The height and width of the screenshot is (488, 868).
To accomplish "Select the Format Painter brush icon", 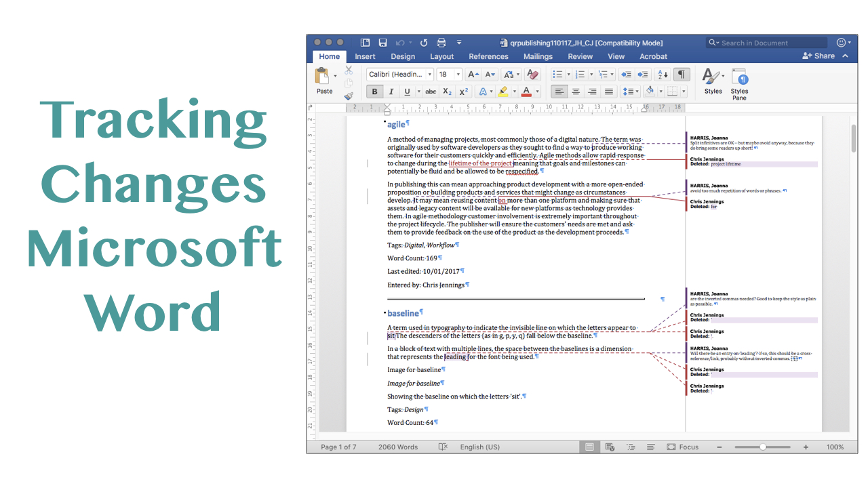I will (349, 96).
